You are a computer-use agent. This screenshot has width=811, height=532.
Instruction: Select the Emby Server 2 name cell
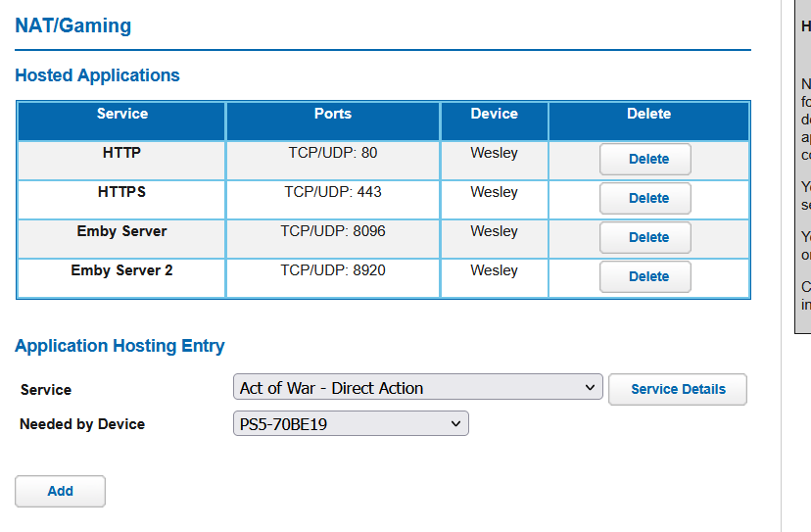(x=121, y=270)
